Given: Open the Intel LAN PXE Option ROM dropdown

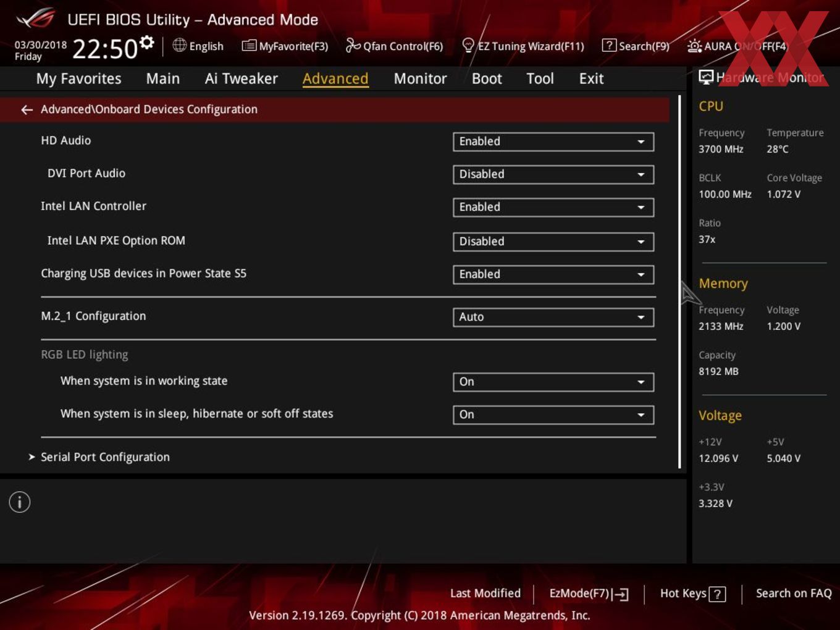Looking at the screenshot, I should [553, 241].
